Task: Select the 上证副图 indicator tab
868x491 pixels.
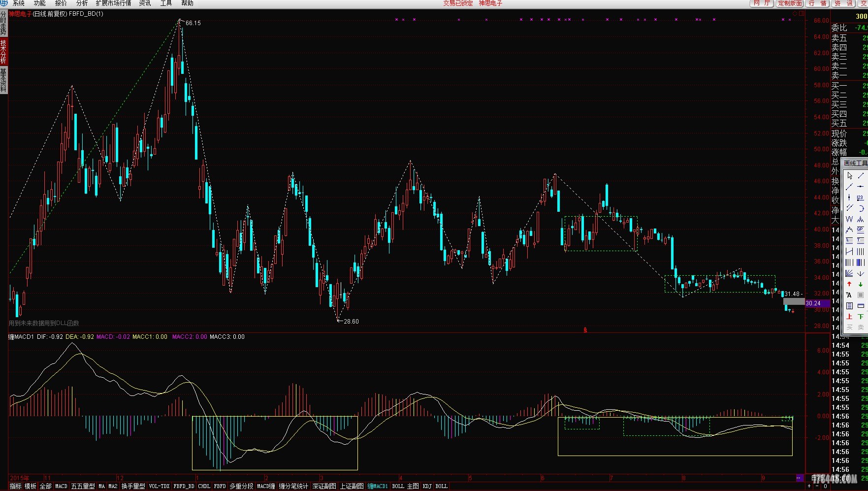Action: [352, 486]
